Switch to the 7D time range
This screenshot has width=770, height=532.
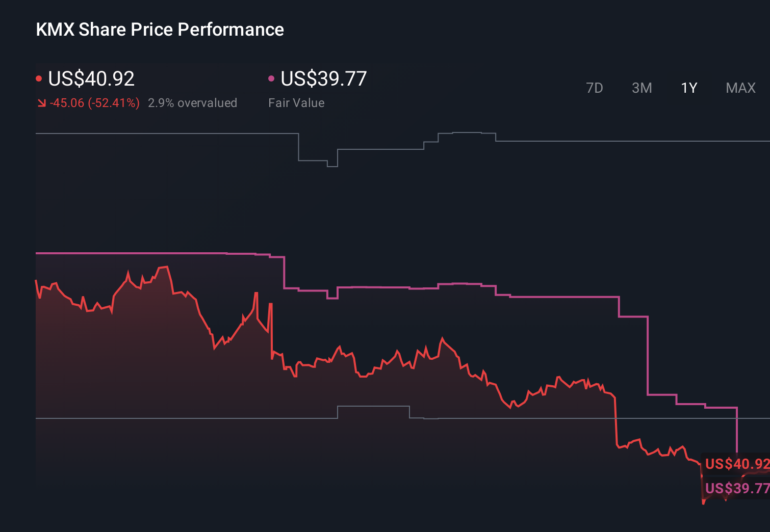[x=595, y=88]
